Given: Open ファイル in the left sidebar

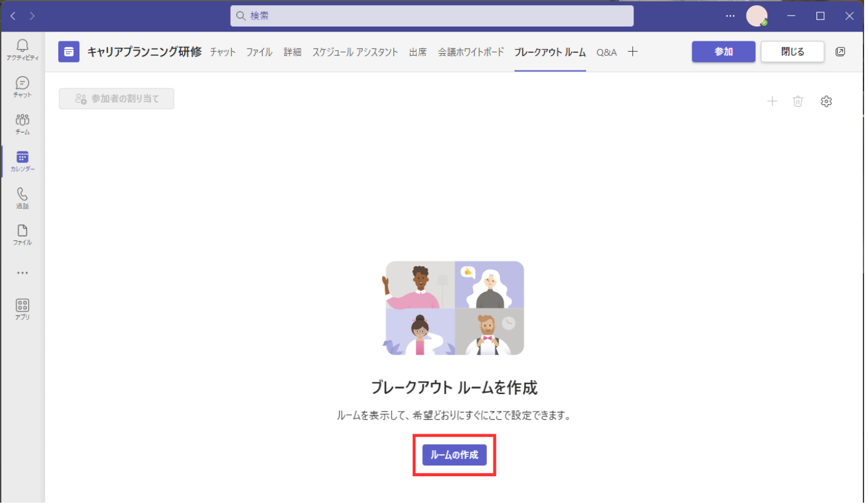Looking at the screenshot, I should [23, 235].
